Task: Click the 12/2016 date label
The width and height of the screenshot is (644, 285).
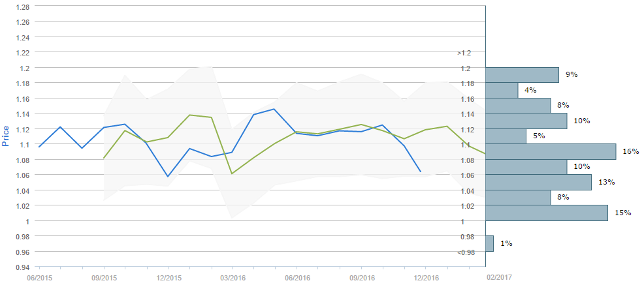Action: [425, 277]
